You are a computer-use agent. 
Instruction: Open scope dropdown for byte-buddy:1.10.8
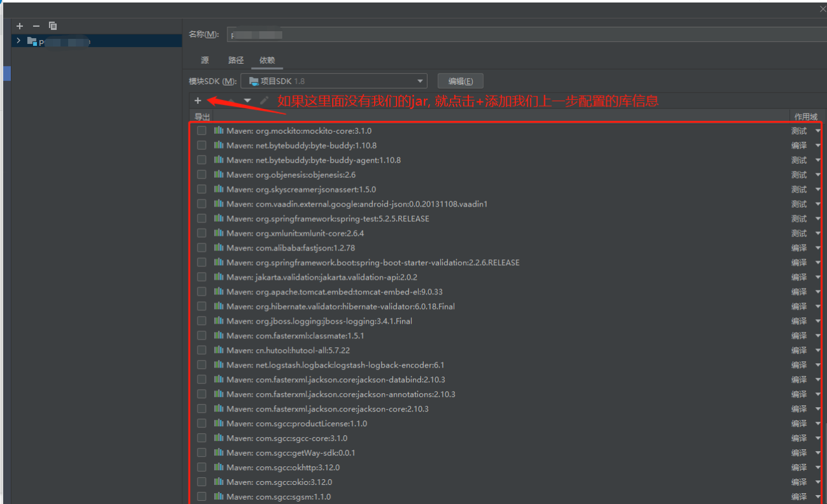pyautogui.click(x=817, y=145)
